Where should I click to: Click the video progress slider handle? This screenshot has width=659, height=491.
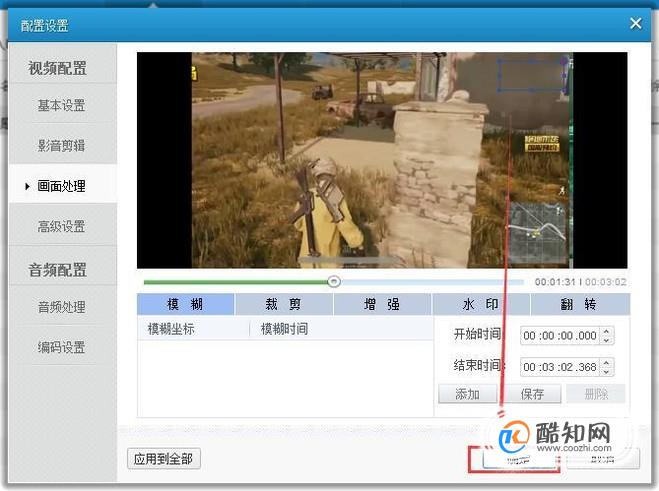pos(334,281)
